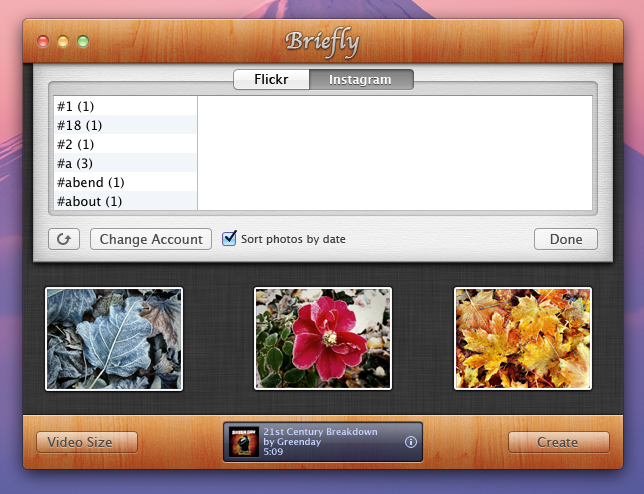Viewport: 644px width, 494px height.
Task: Click the Done button
Action: [x=566, y=239]
